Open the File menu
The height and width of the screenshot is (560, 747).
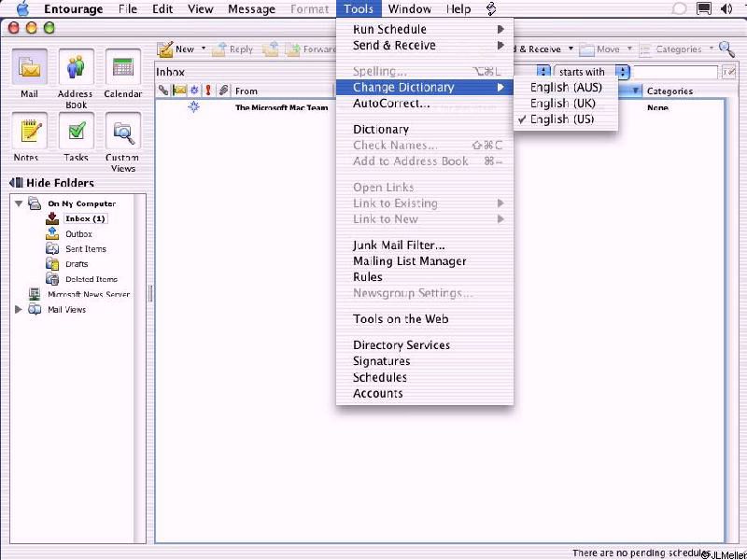click(x=128, y=8)
